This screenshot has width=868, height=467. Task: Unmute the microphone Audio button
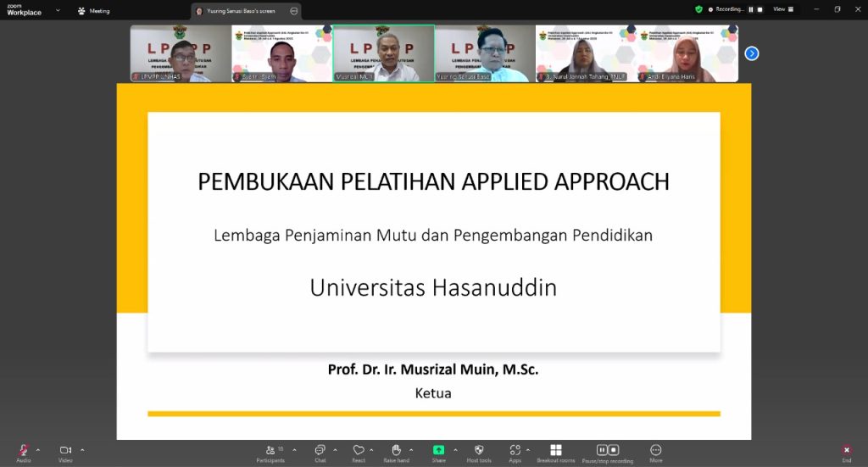pyautogui.click(x=24, y=450)
